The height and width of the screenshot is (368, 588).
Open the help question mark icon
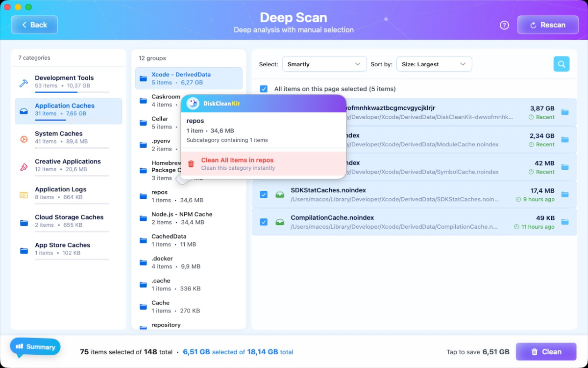[504, 25]
